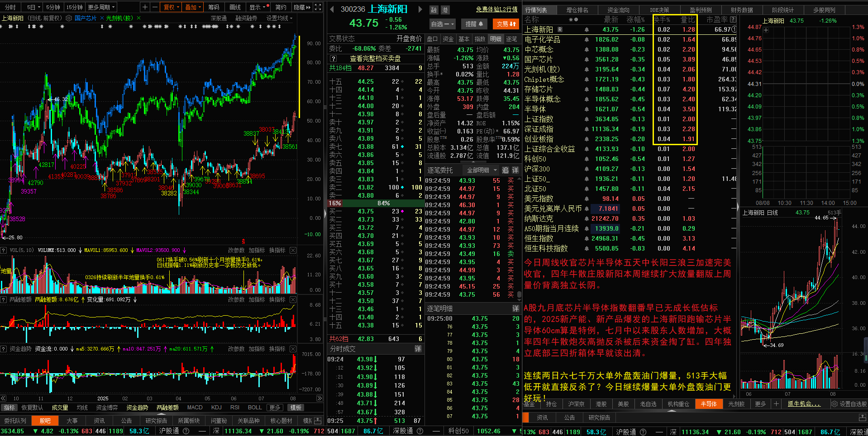
Task: Click the 港 Hong Kong connect badge
Action: coord(445,10)
